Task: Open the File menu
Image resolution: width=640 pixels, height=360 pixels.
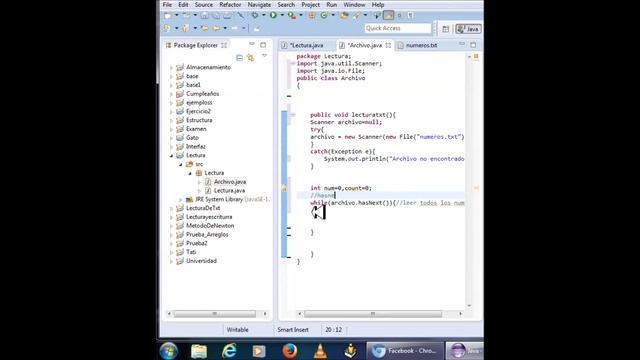Action: 167,5
